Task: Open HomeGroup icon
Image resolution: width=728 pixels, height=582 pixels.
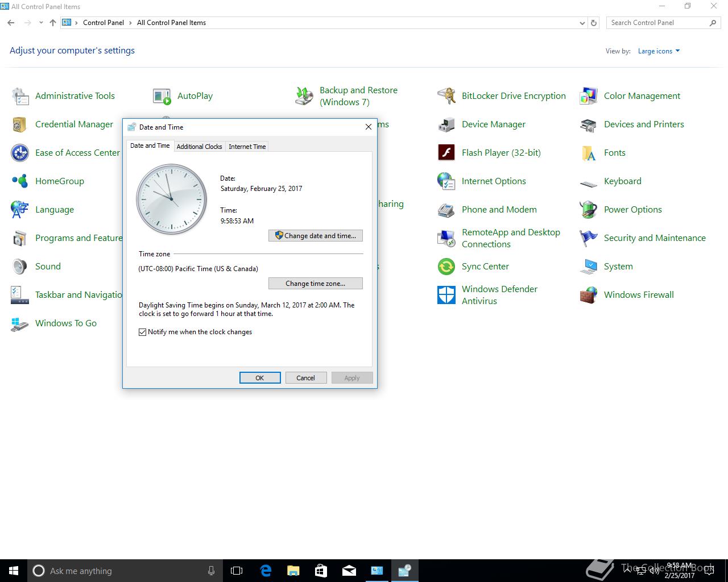Action: 20,181
